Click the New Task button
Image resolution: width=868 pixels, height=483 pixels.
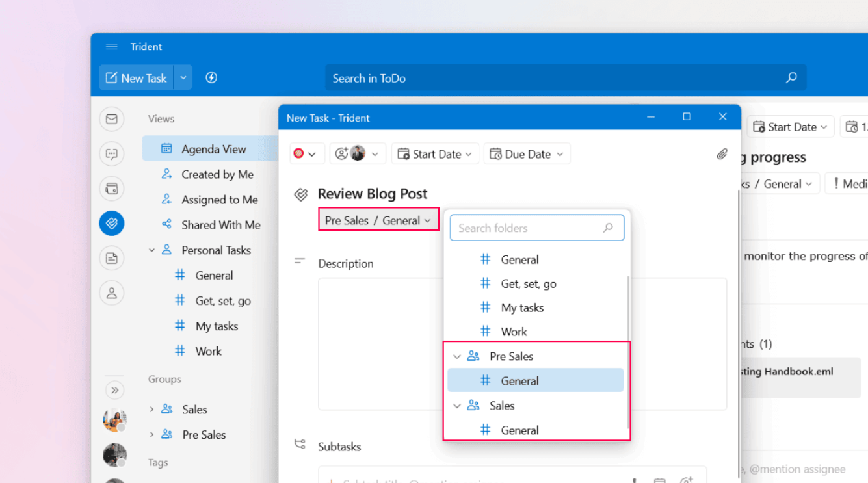click(x=137, y=78)
